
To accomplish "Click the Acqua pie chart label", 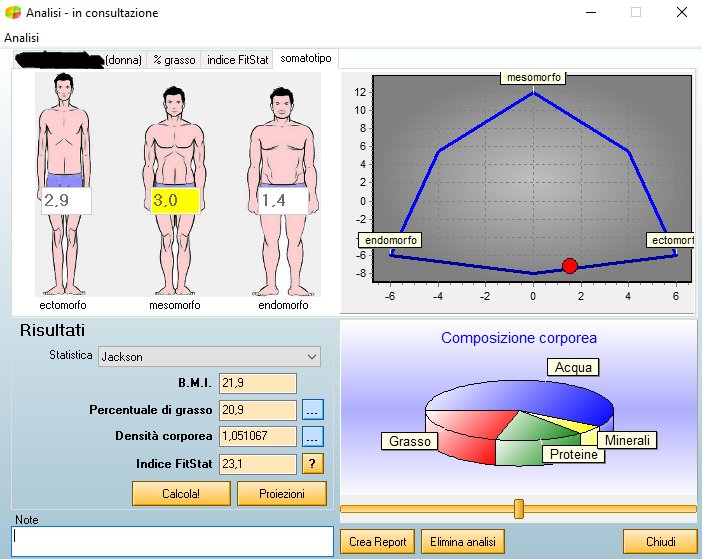I will (x=573, y=367).
